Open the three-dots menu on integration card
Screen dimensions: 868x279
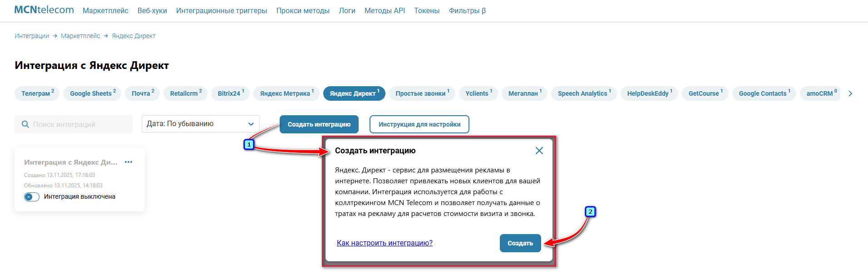[128, 162]
